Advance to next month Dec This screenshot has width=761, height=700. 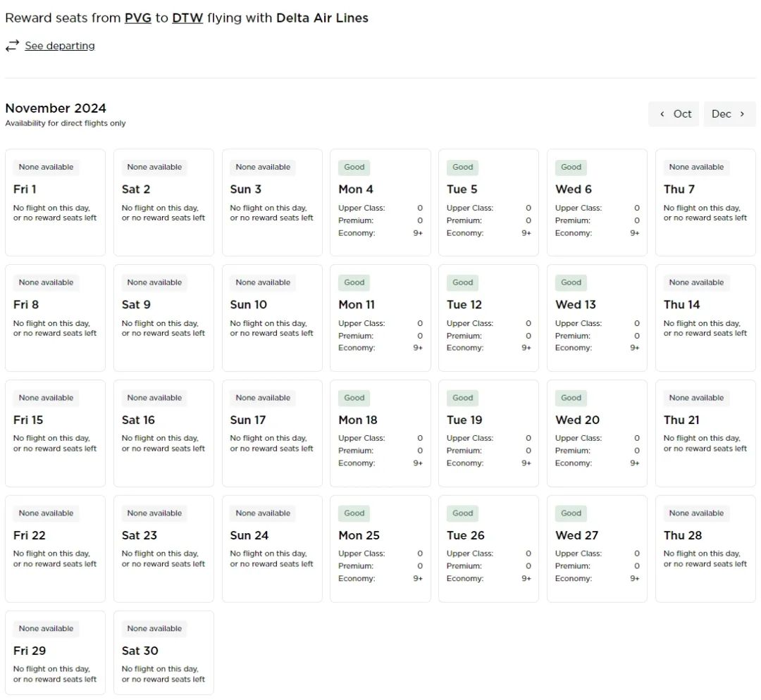coord(729,114)
